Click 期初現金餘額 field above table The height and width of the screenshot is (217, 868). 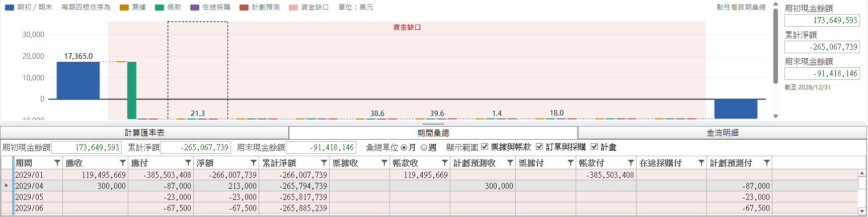pos(87,147)
